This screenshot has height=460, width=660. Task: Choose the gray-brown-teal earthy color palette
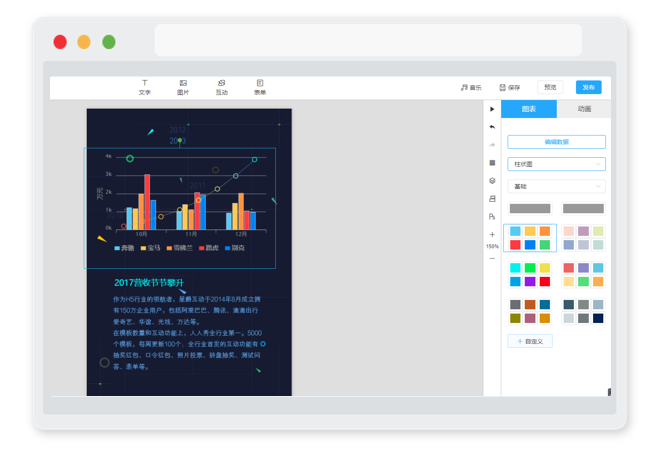tap(530, 311)
